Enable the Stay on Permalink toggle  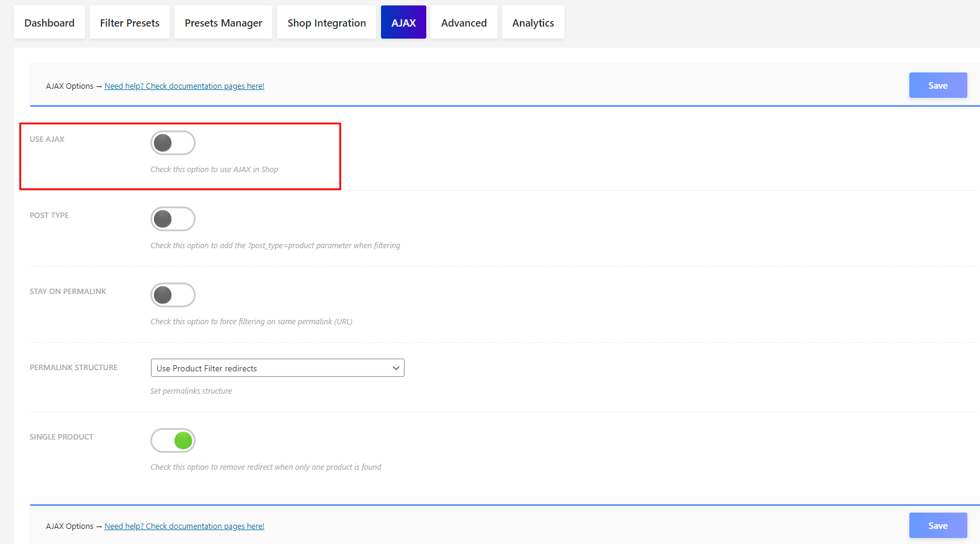pos(173,295)
